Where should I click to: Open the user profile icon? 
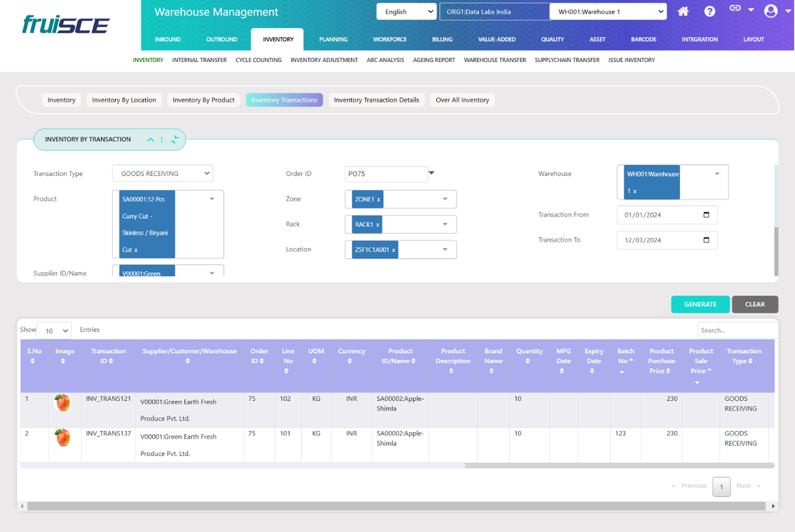click(771, 11)
